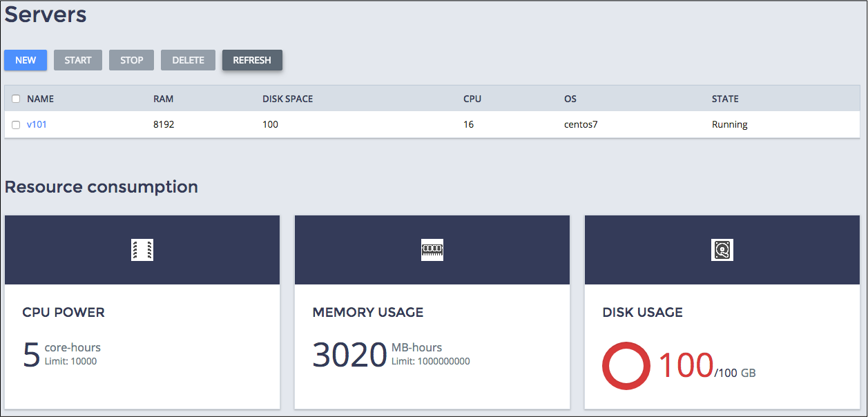Image resolution: width=868 pixels, height=417 pixels.
Task: Click the memory RAM module icon
Action: click(432, 250)
